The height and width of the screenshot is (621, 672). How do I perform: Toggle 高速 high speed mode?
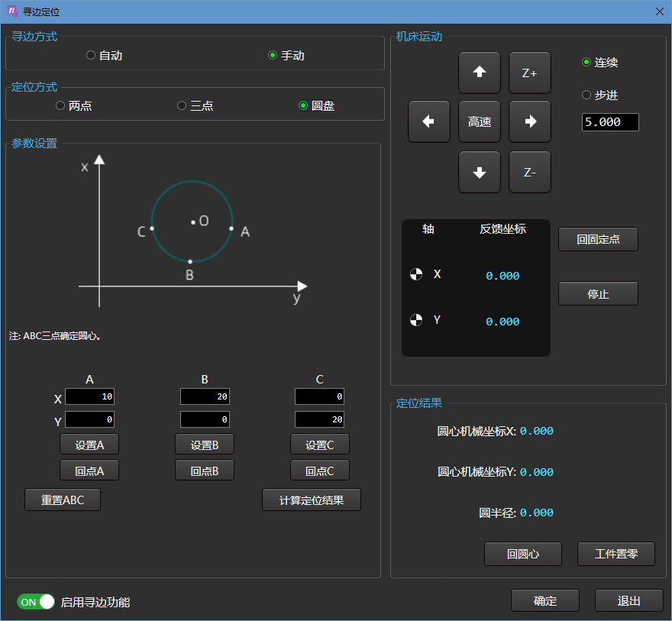tap(479, 121)
